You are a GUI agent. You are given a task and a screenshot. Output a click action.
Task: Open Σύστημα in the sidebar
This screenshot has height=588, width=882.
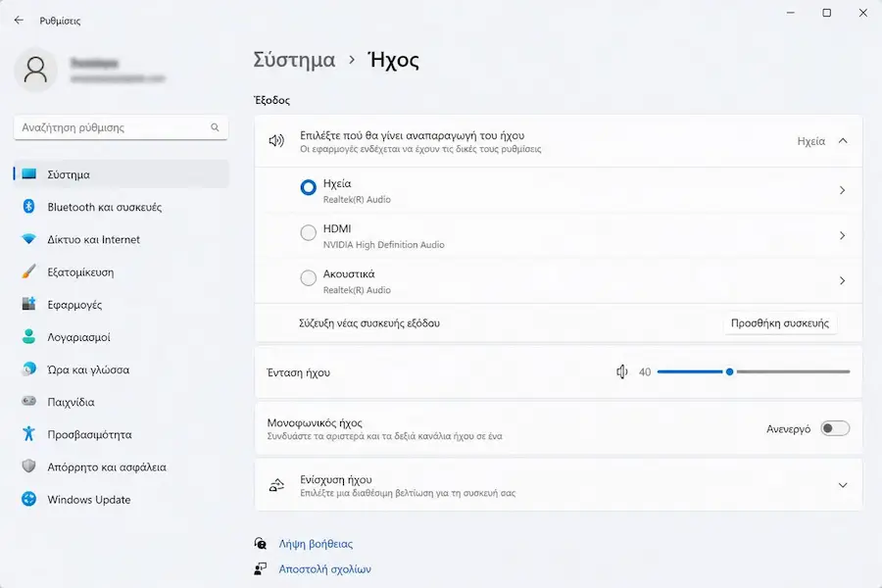tap(122, 173)
